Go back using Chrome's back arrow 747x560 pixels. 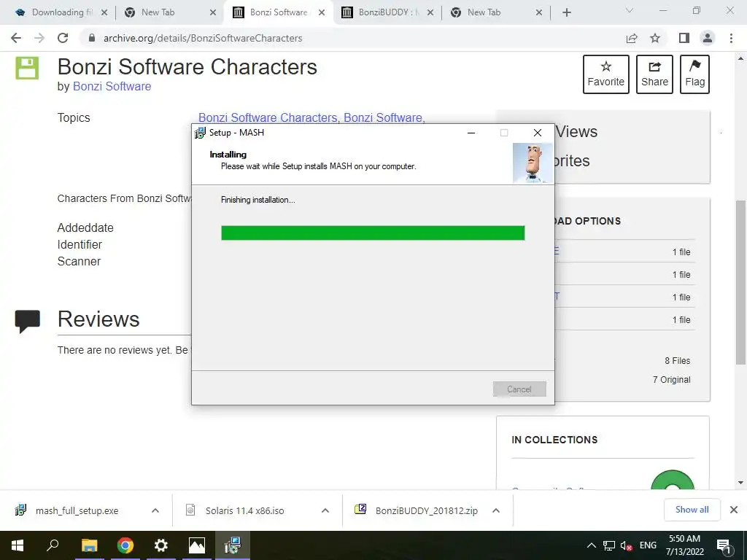(x=16, y=38)
